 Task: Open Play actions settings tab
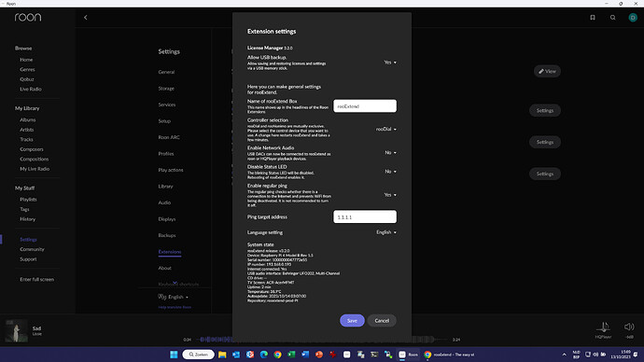pos(171,170)
